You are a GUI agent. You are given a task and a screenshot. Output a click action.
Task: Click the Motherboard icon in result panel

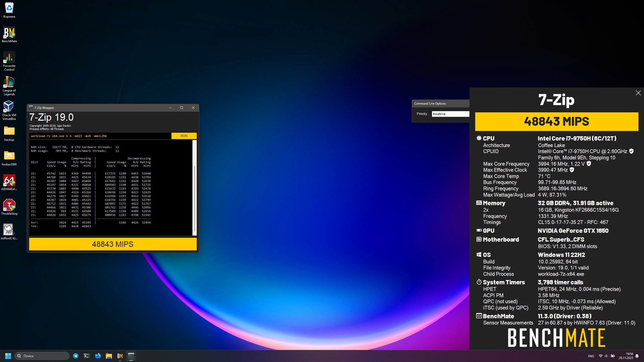pyautogui.click(x=479, y=239)
